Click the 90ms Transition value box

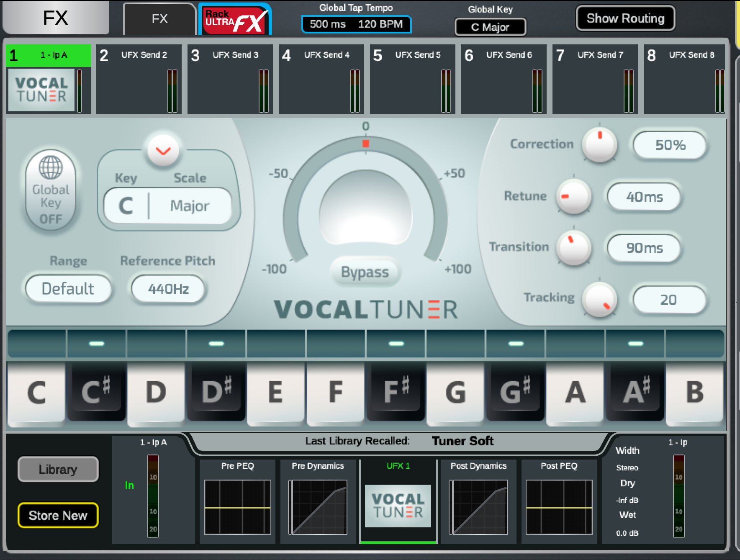coord(644,248)
